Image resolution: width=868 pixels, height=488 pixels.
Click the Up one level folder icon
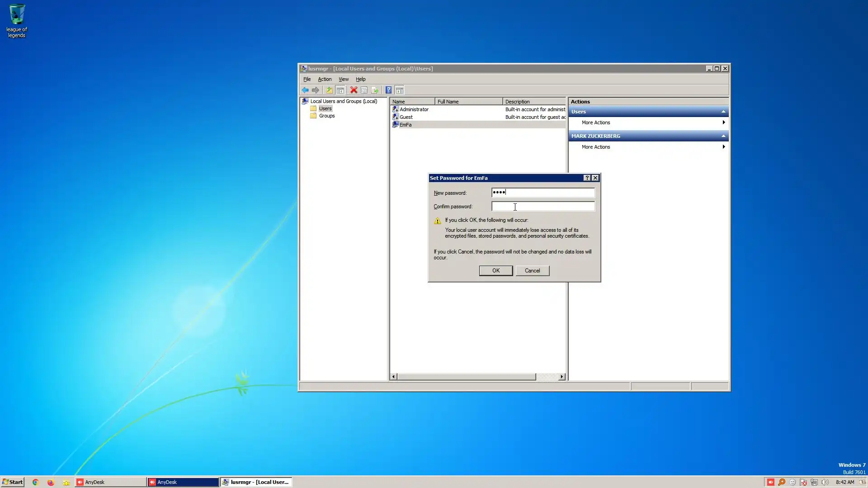[329, 90]
